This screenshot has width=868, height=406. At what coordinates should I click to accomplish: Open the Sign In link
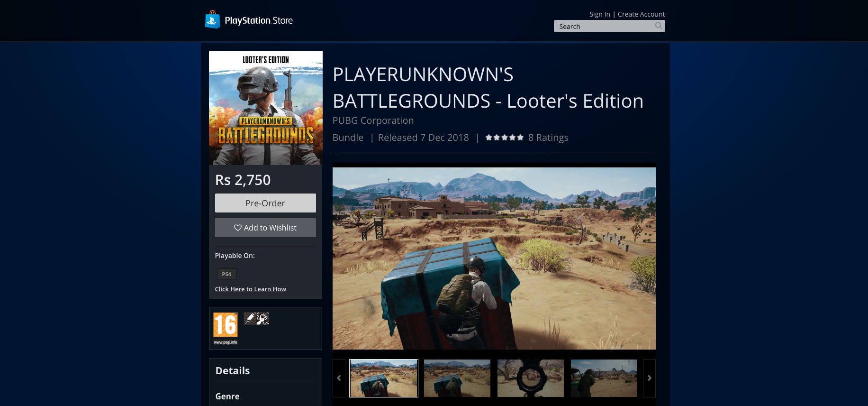pyautogui.click(x=599, y=14)
